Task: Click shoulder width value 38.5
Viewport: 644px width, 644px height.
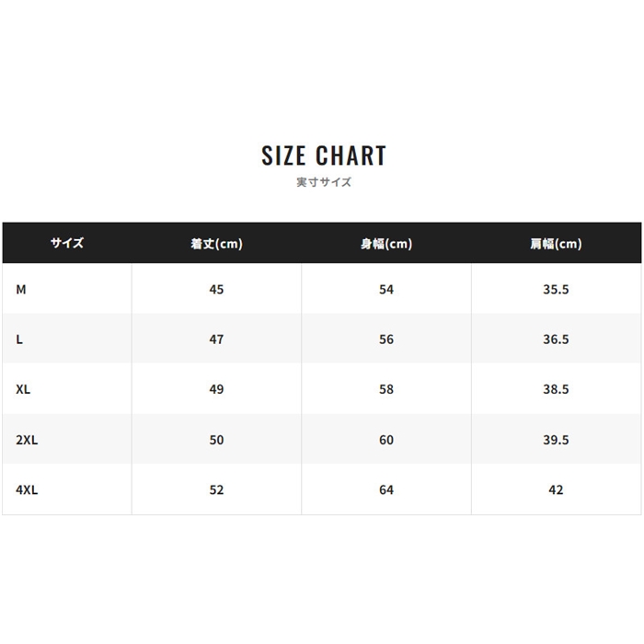Action: pyautogui.click(x=556, y=389)
